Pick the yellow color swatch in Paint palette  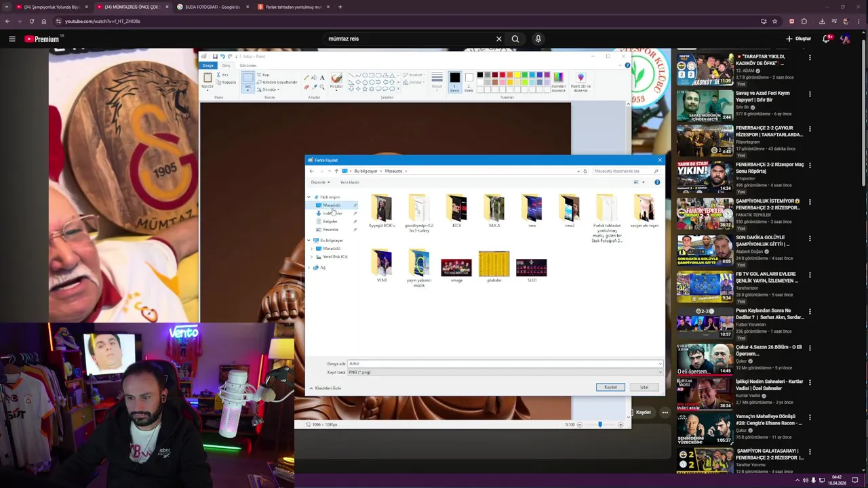coord(517,75)
